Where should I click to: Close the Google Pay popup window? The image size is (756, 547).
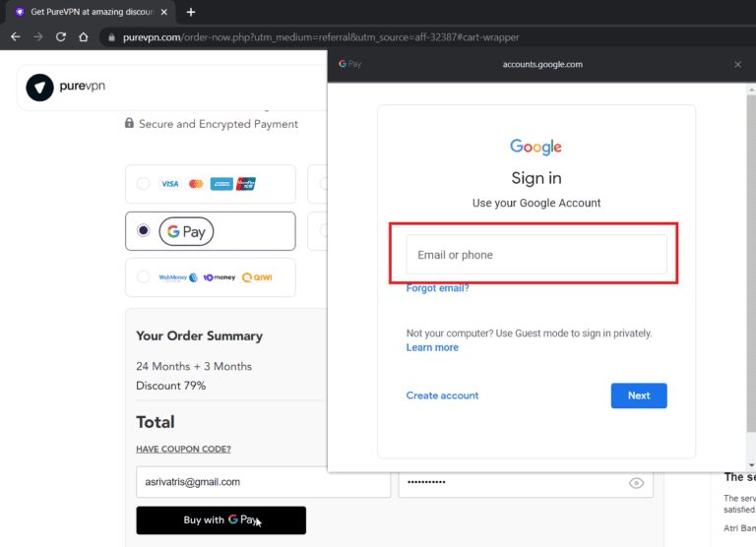pyautogui.click(x=737, y=64)
